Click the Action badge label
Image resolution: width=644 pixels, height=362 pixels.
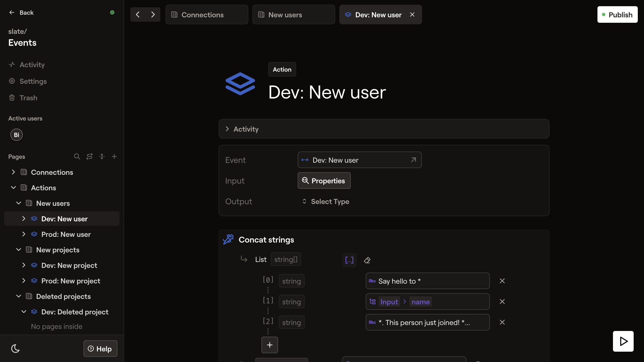[282, 69]
